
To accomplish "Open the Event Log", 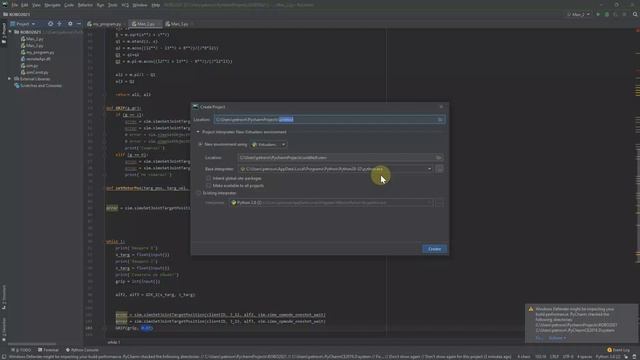I will 618,350.
